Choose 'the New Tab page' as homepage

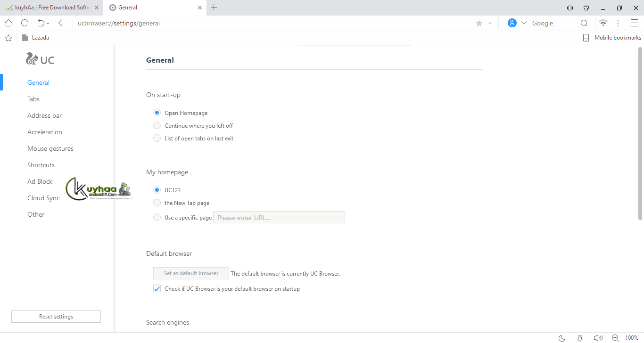pyautogui.click(x=157, y=203)
